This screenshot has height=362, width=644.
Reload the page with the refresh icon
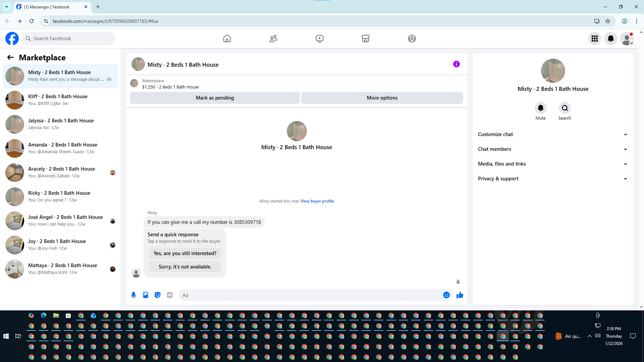(x=32, y=21)
